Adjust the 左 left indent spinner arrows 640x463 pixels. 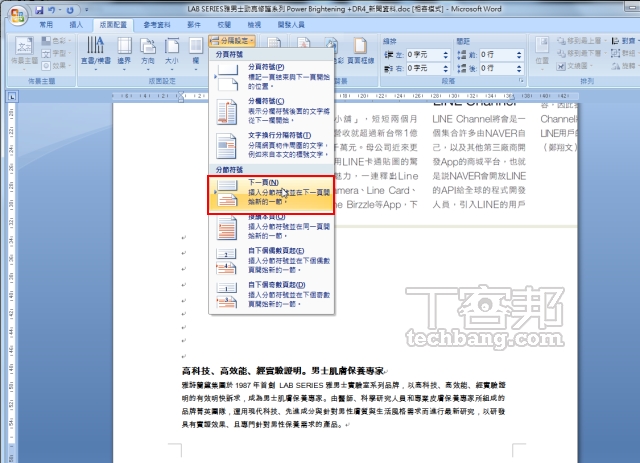click(446, 55)
